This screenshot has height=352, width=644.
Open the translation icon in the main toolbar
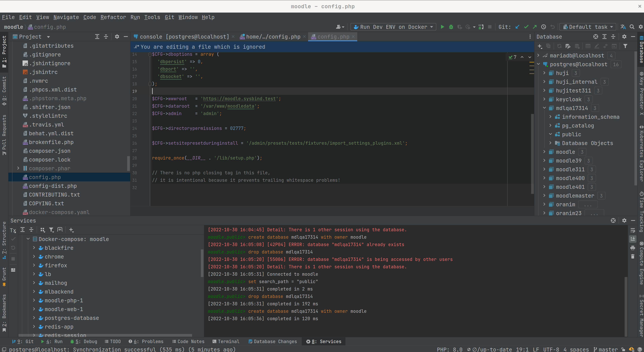tap(623, 27)
